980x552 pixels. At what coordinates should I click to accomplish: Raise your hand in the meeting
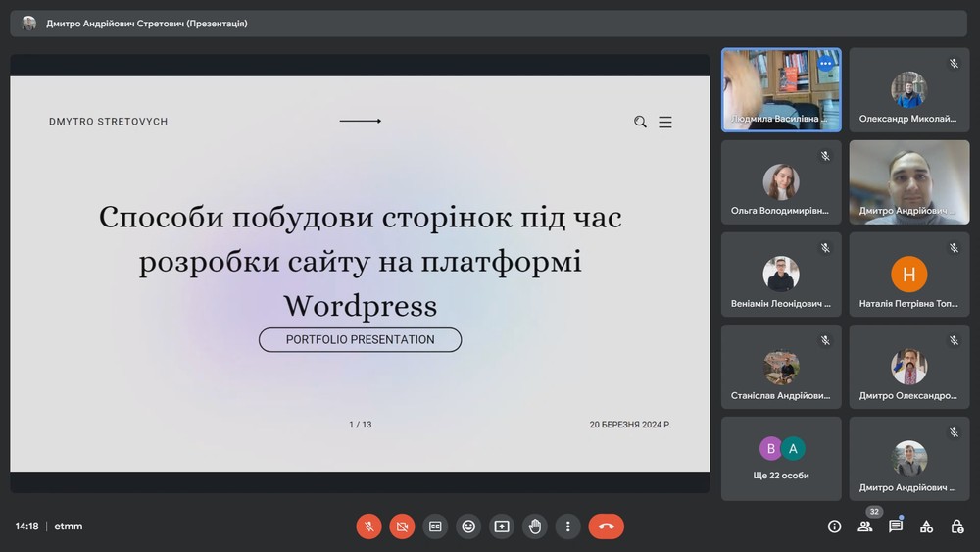[x=535, y=527]
